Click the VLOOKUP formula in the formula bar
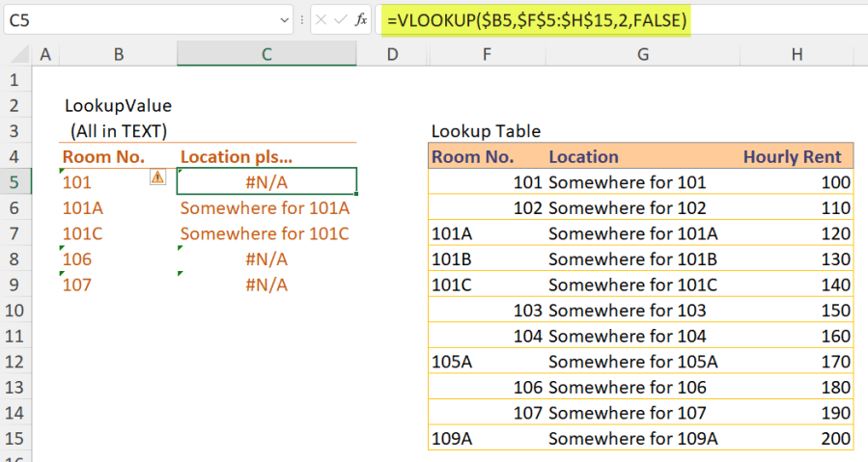 [x=536, y=19]
